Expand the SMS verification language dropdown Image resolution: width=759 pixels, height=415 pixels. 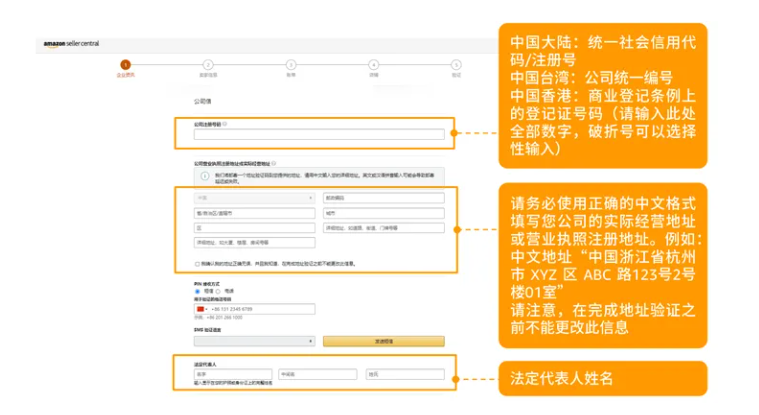pos(256,341)
